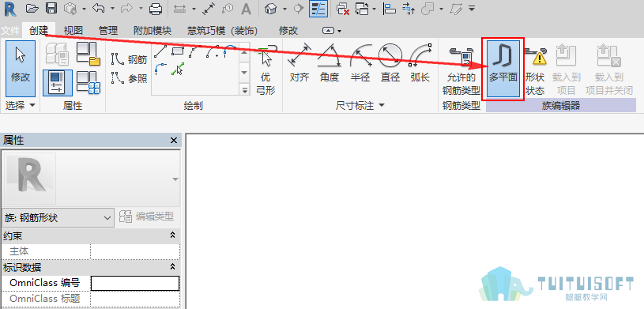Open the type selector thumbnail dropdown
This screenshot has width=644, height=309.
coord(175,179)
